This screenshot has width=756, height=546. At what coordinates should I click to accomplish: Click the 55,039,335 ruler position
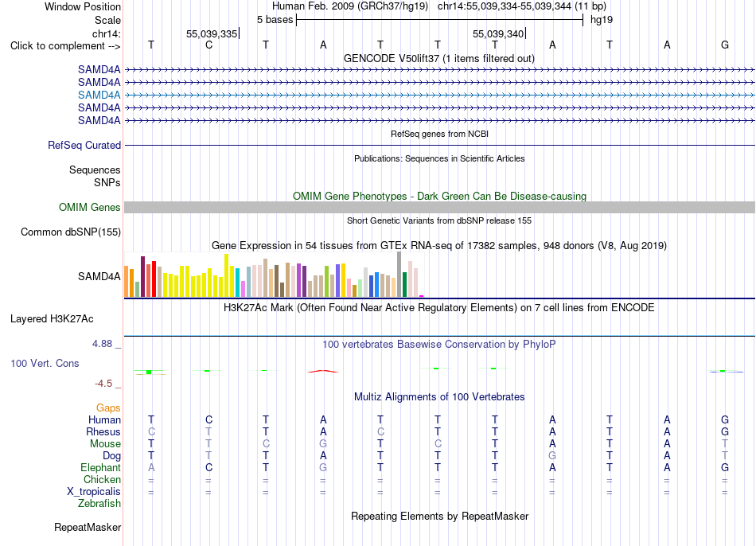pos(212,33)
